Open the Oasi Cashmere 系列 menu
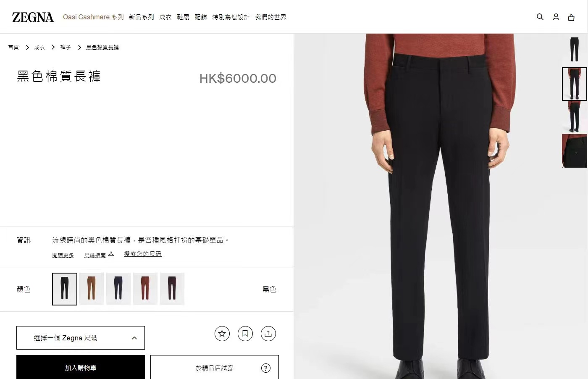This screenshot has height=379, width=588. pyautogui.click(x=93, y=17)
